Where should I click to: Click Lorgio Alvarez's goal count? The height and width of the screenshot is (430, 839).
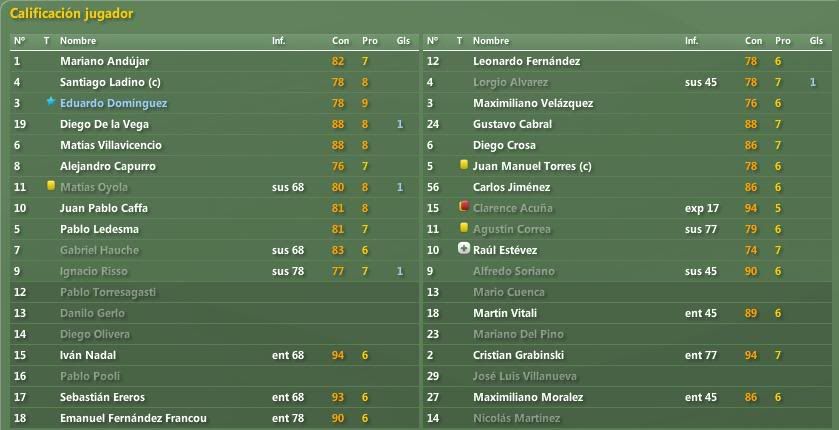point(813,82)
